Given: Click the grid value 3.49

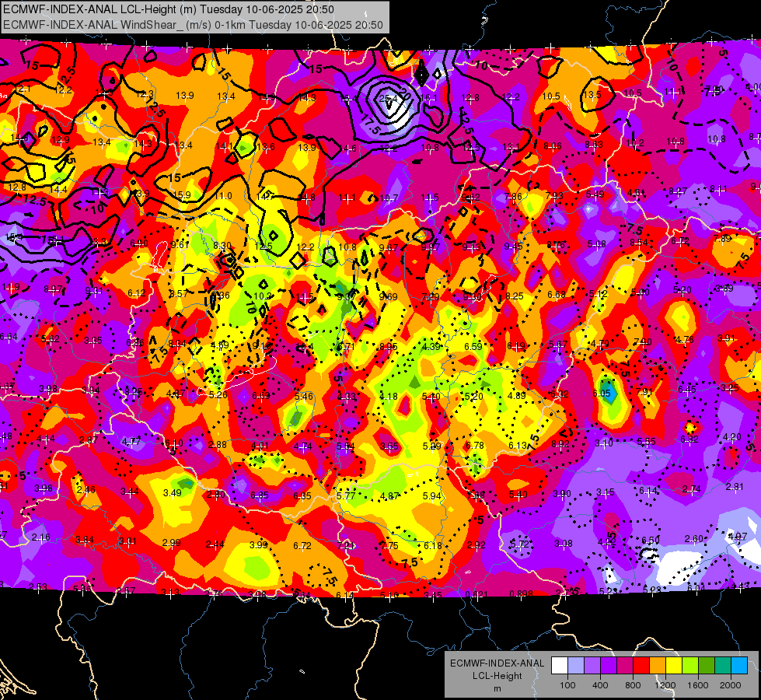Looking at the screenshot, I should pos(173,492).
